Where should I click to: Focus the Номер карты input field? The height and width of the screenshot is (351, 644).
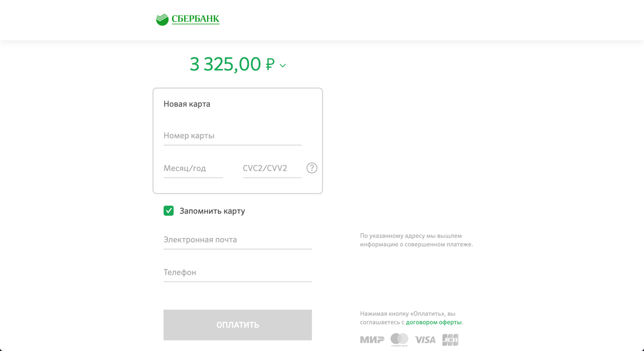click(232, 136)
